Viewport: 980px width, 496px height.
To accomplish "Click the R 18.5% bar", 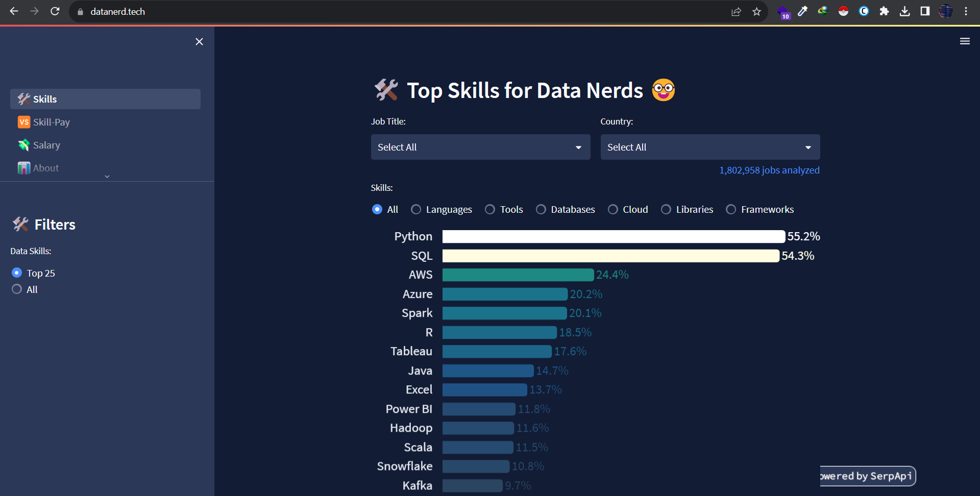I will pos(500,332).
